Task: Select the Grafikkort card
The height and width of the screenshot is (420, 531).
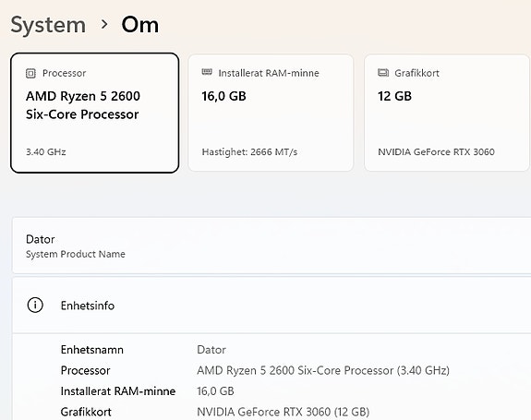Action: point(447,113)
